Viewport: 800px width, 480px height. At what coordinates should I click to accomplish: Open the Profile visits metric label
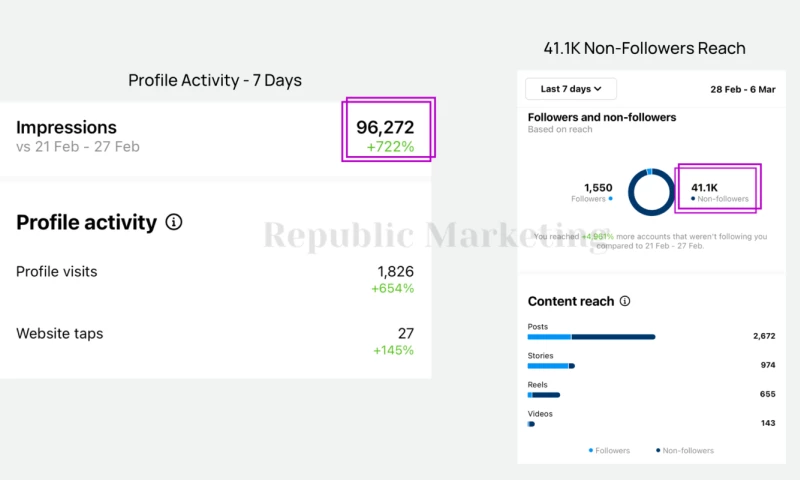click(57, 271)
